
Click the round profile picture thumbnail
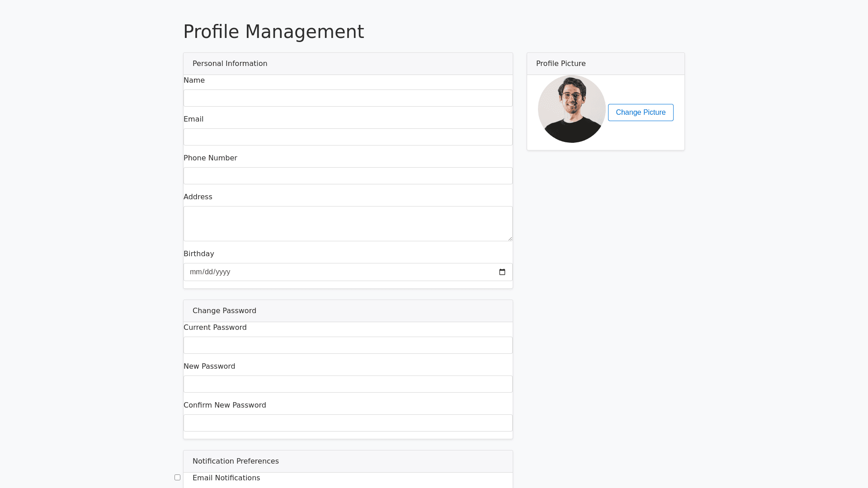pos(571,109)
